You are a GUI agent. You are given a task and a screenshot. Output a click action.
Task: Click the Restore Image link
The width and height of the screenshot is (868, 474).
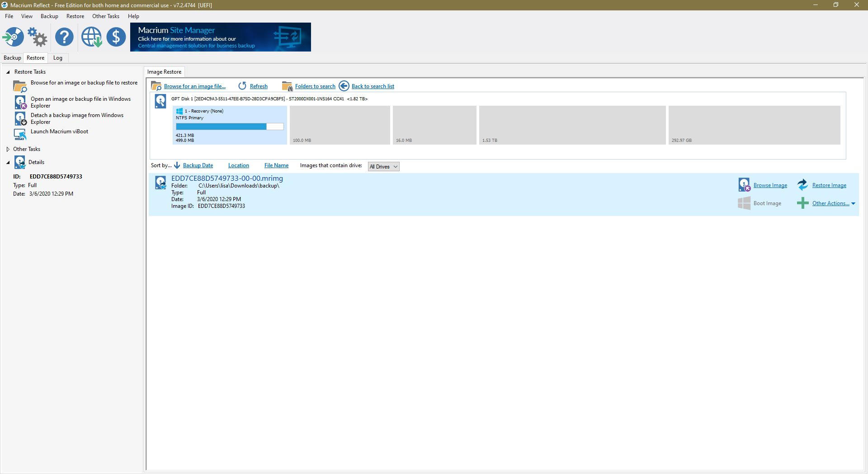pyautogui.click(x=829, y=185)
